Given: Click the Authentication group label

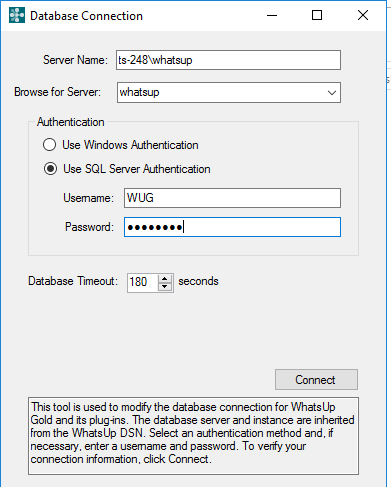Looking at the screenshot, I should pyautogui.click(x=71, y=122).
